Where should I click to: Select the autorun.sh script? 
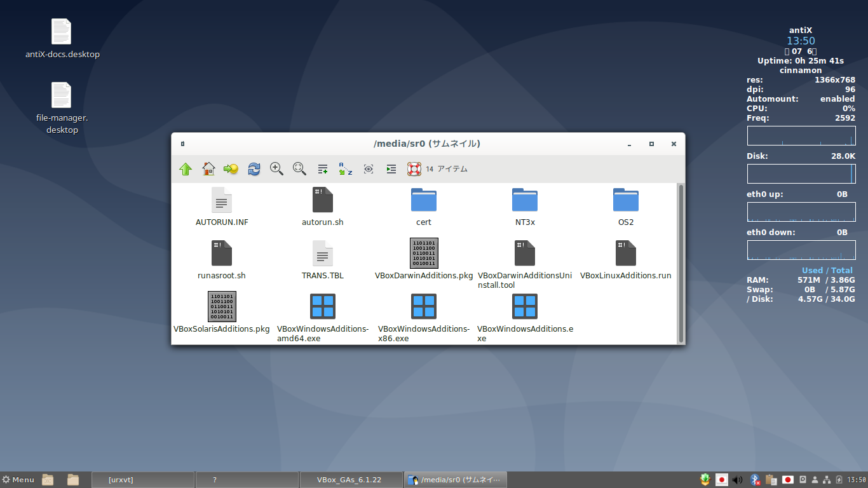(x=323, y=207)
